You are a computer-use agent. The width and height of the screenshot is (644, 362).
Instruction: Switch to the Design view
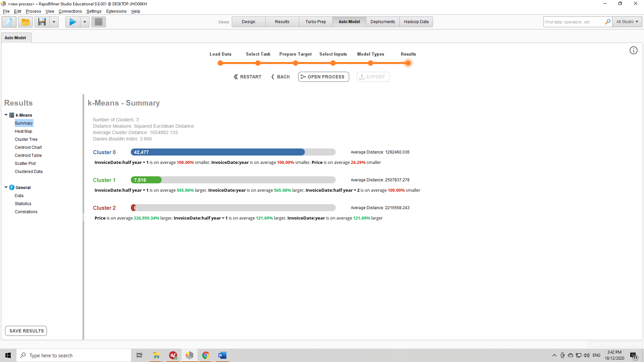click(249, 22)
